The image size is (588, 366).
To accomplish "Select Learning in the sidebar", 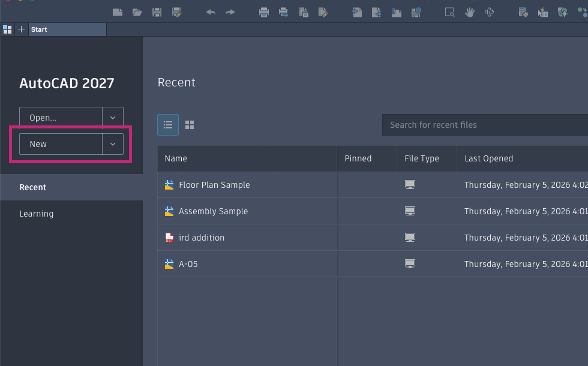I will [71, 214].
